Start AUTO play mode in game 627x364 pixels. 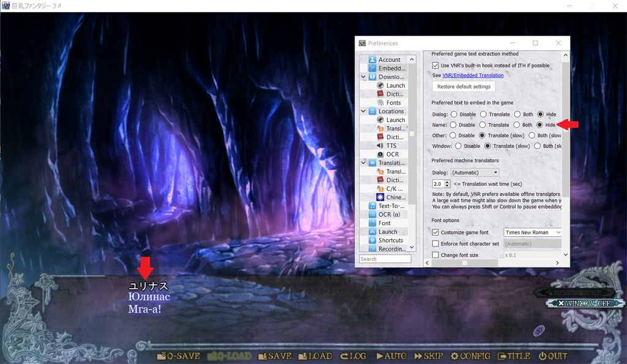(x=391, y=356)
